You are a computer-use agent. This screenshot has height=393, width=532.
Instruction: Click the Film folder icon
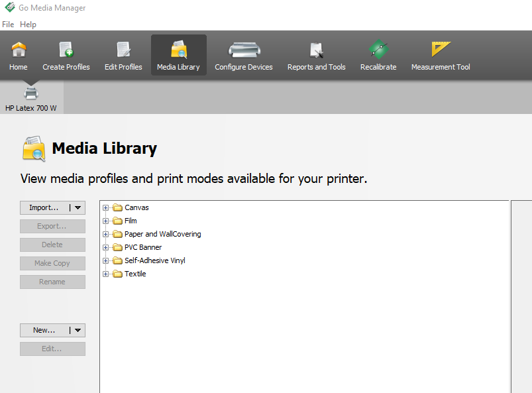click(x=117, y=221)
